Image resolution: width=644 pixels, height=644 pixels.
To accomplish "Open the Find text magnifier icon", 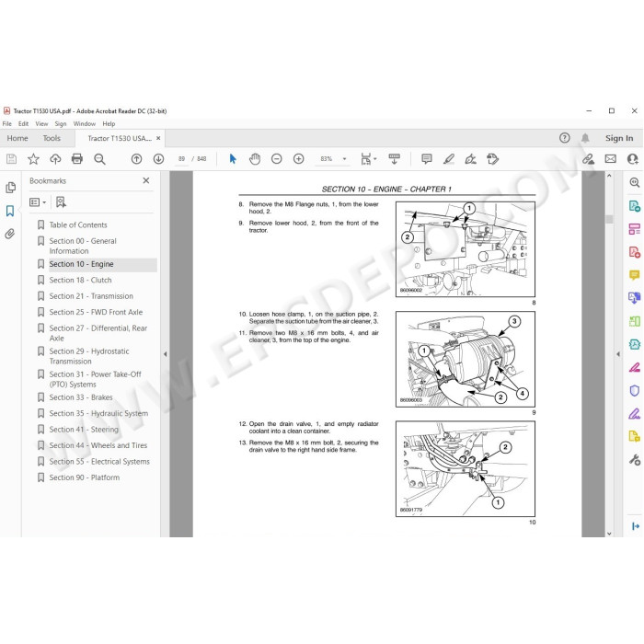I will (99, 159).
